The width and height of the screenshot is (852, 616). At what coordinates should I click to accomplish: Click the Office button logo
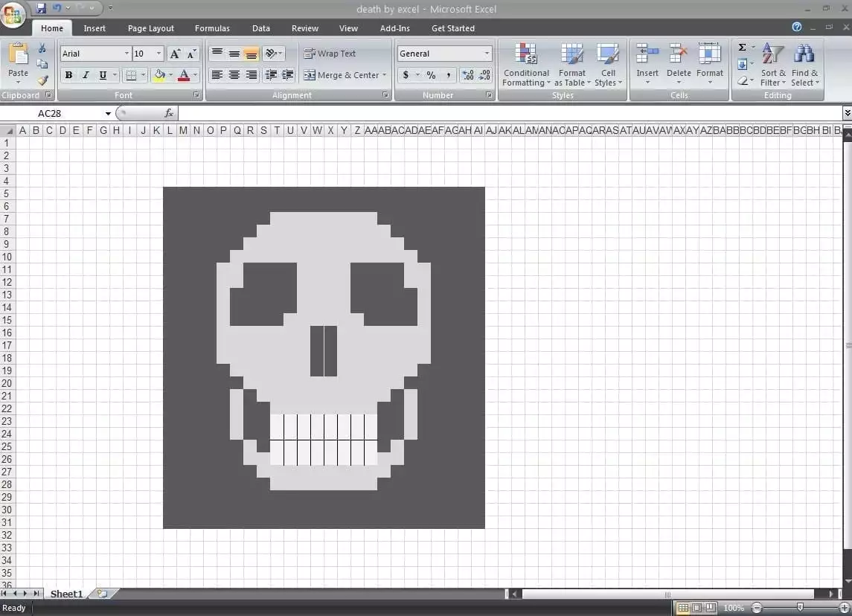[x=13, y=16]
